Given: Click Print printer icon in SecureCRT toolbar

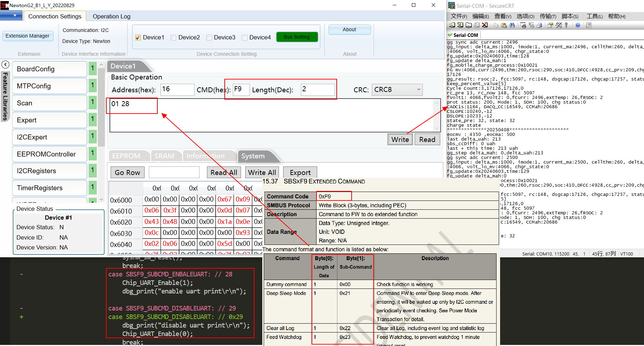Looking at the screenshot, I should 539,25.
